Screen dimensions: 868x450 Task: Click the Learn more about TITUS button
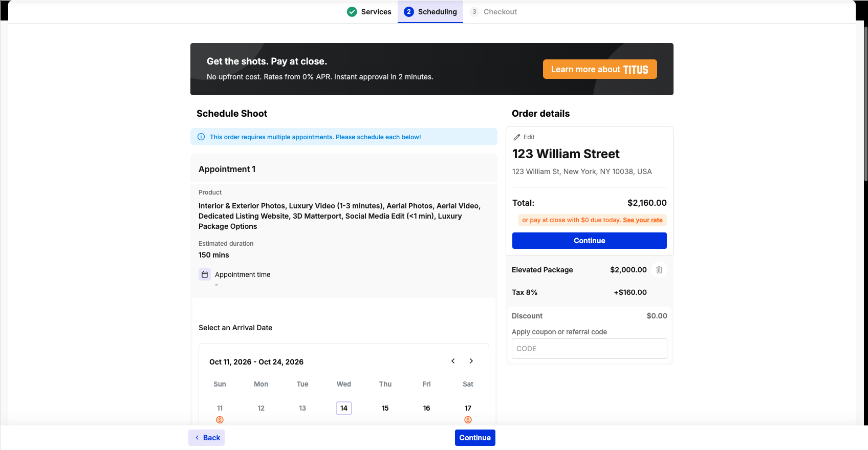pos(600,69)
